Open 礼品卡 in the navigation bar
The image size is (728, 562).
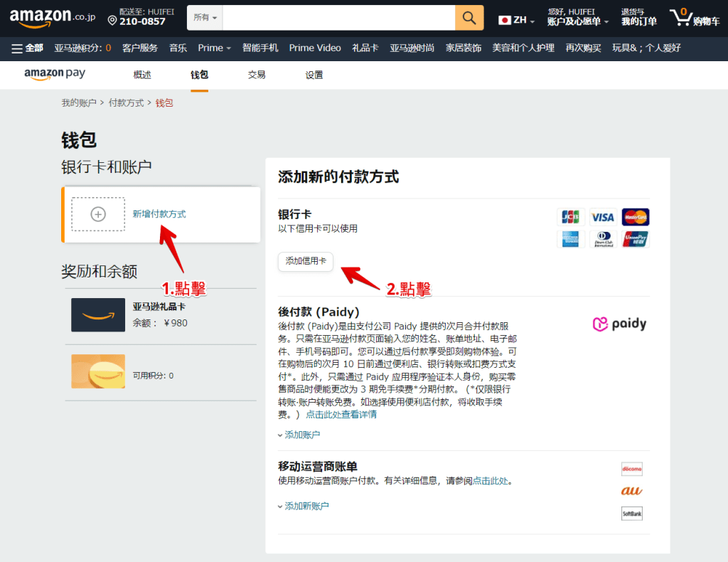[365, 48]
